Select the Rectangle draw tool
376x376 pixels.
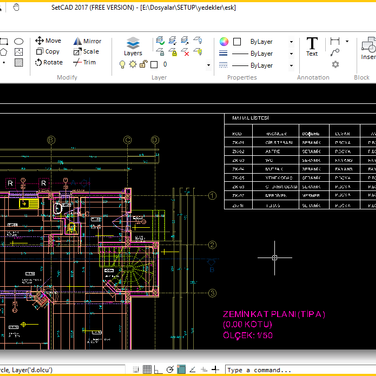(x=4, y=41)
